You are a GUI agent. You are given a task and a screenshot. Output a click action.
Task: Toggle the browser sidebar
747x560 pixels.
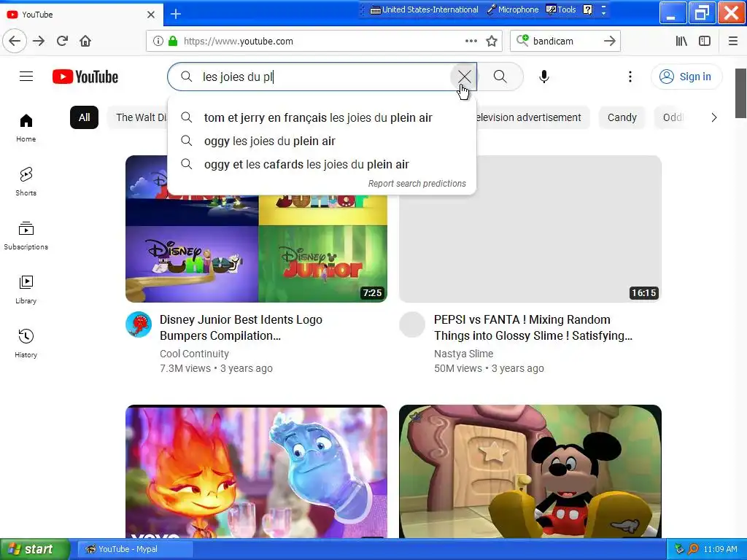[x=705, y=41]
